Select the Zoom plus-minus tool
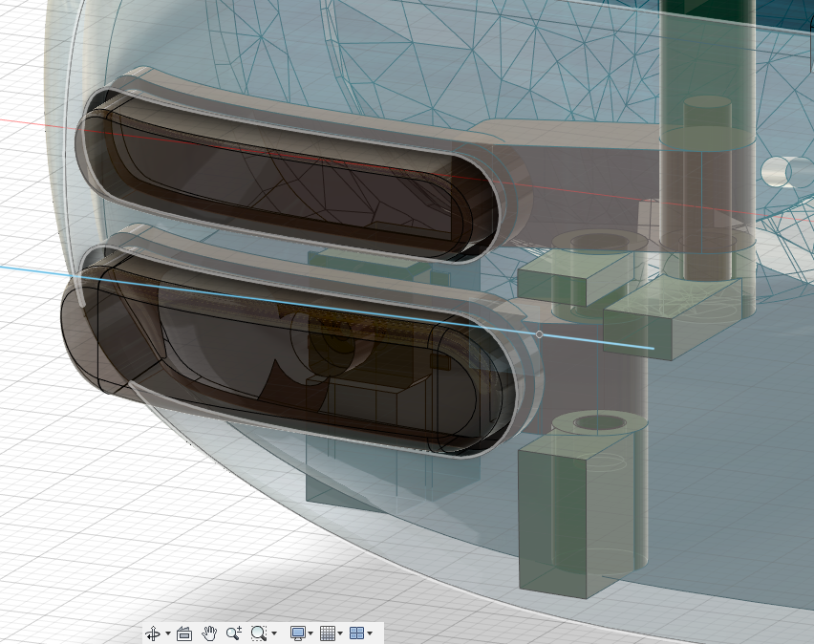The width and height of the screenshot is (814, 644). pos(234,633)
